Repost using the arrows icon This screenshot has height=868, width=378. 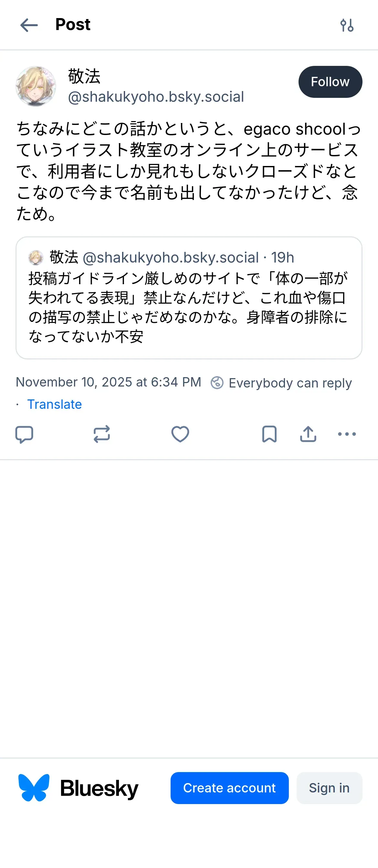pos(102,434)
